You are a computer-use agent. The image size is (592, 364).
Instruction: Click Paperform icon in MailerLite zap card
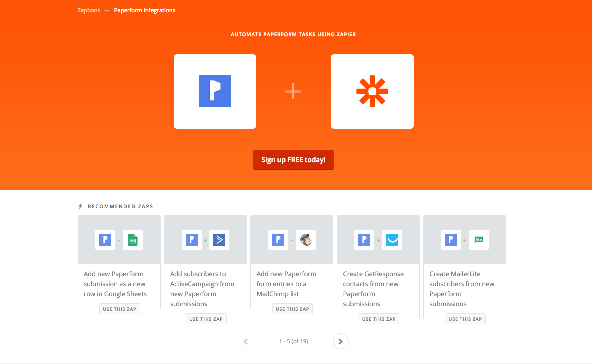click(451, 240)
